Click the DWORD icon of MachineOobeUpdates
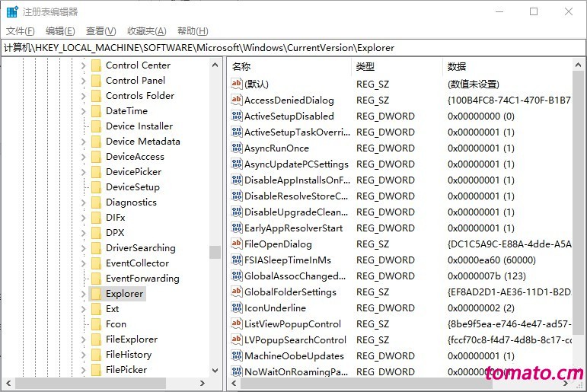Viewport: 587px width, 392px height. pos(236,355)
